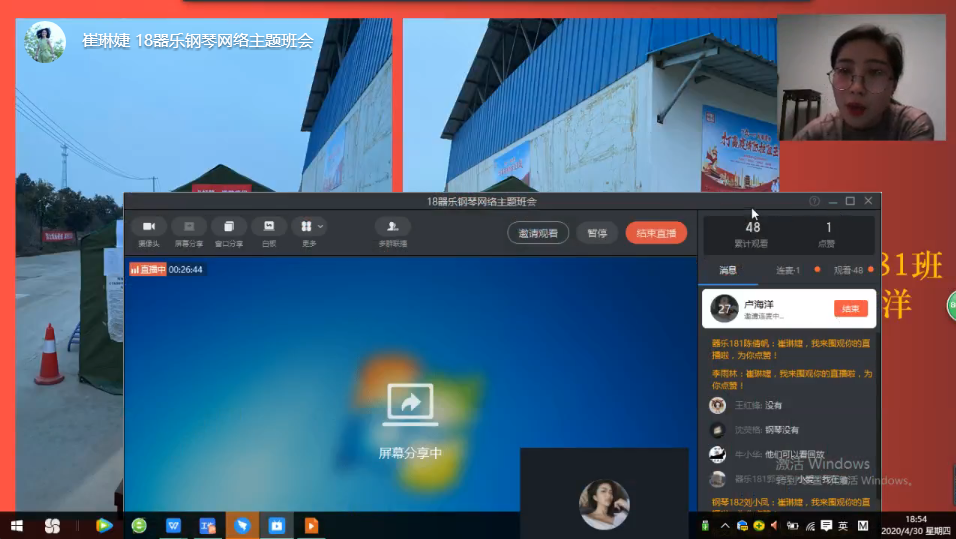End the call with 卢海洋 via 结束

point(850,309)
